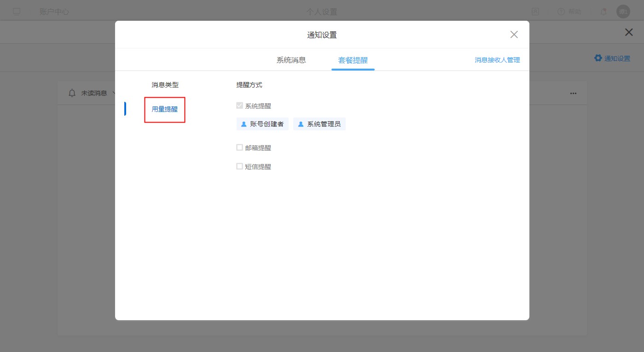Image resolution: width=644 pixels, height=352 pixels.
Task: Switch to the 系统消息 tab
Action: (291, 60)
